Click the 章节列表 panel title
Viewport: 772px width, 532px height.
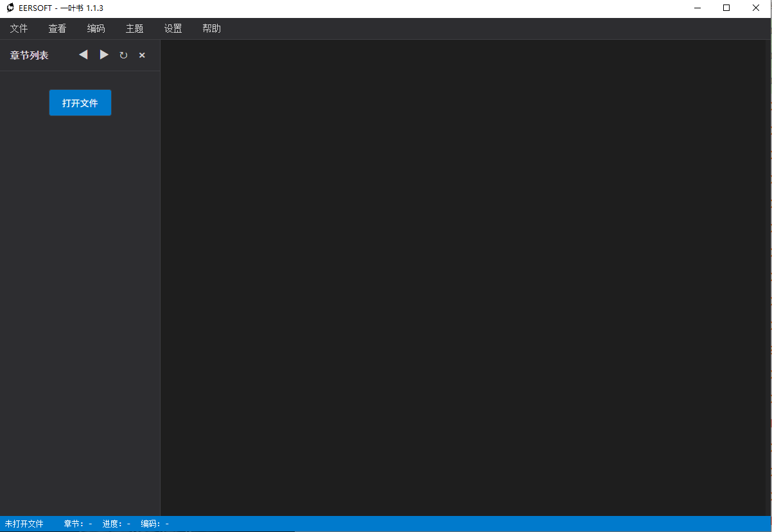click(x=29, y=55)
